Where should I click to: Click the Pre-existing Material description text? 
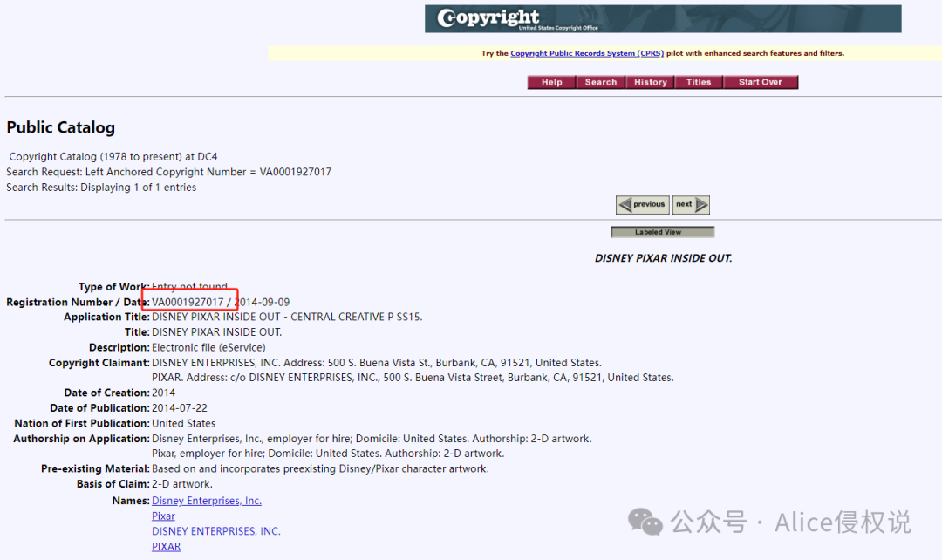point(320,468)
